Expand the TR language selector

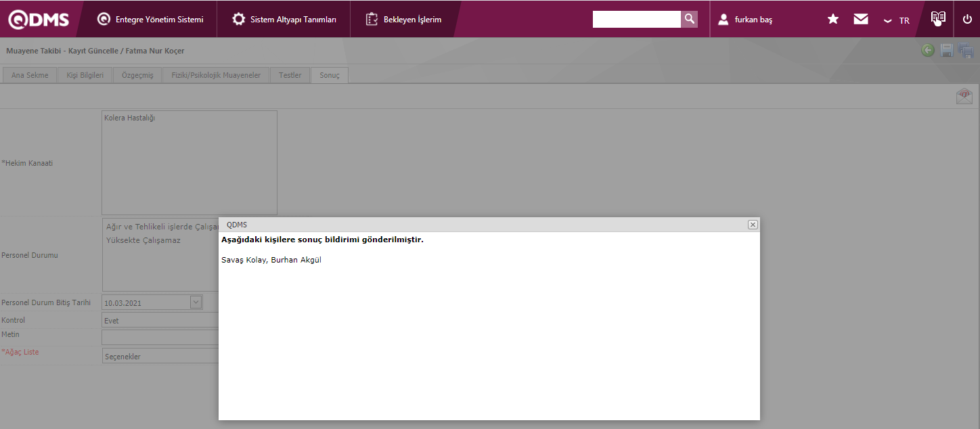coord(897,20)
